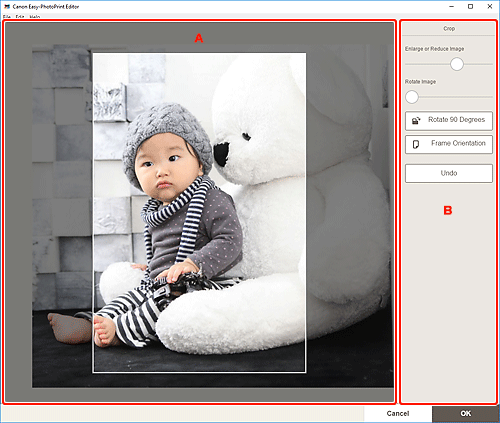Viewport: 500px width, 423px height.
Task: Click inside the crop frame on the photo
Action: [x=199, y=212]
